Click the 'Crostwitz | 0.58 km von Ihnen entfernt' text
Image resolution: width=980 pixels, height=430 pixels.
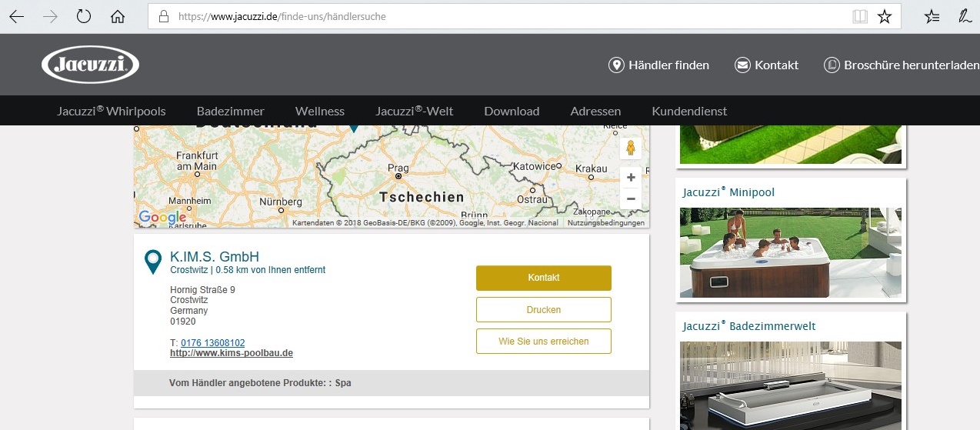[248, 270]
